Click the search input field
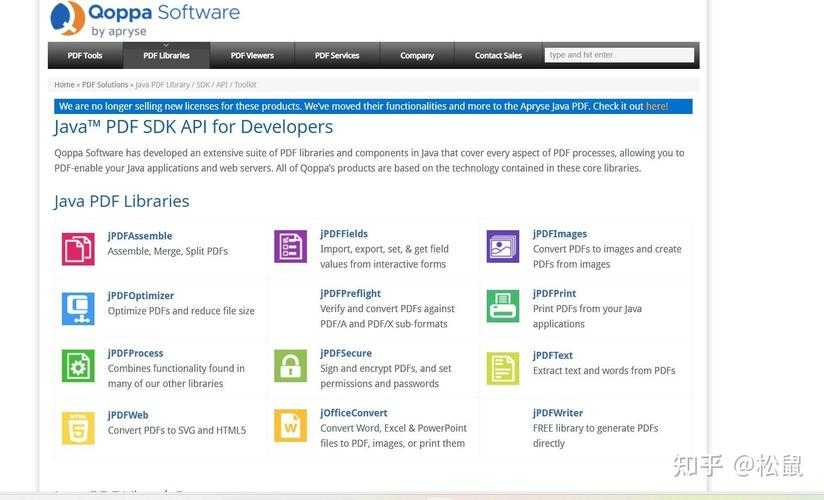 [x=619, y=55]
